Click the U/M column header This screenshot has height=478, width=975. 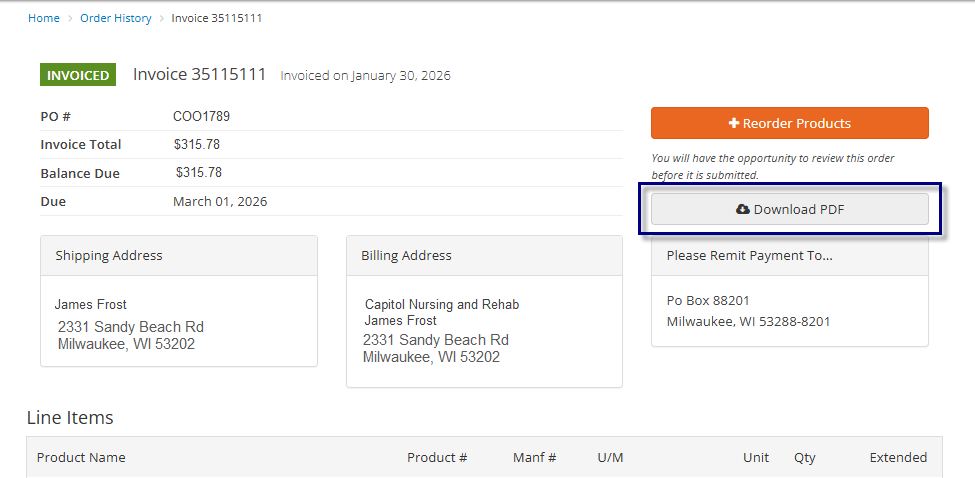(x=610, y=457)
